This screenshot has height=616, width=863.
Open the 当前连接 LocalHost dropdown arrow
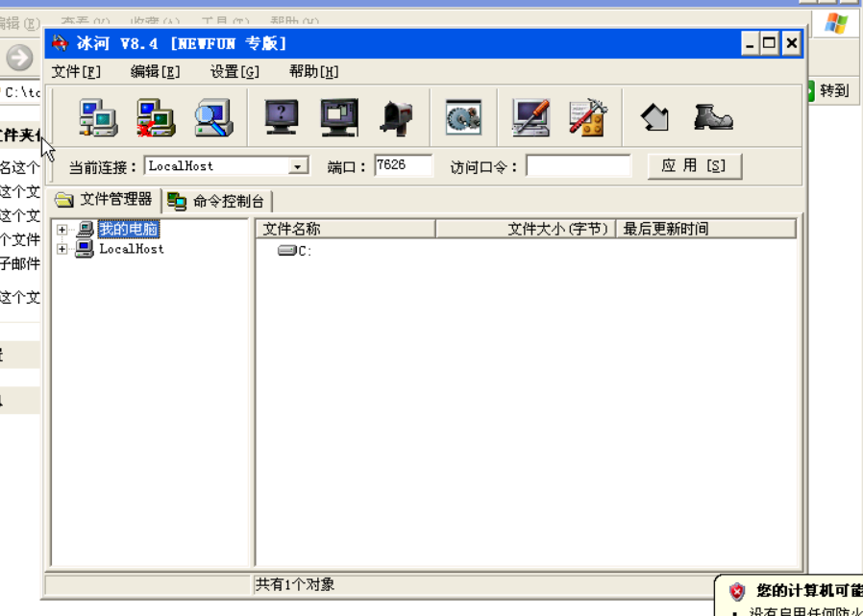click(298, 166)
